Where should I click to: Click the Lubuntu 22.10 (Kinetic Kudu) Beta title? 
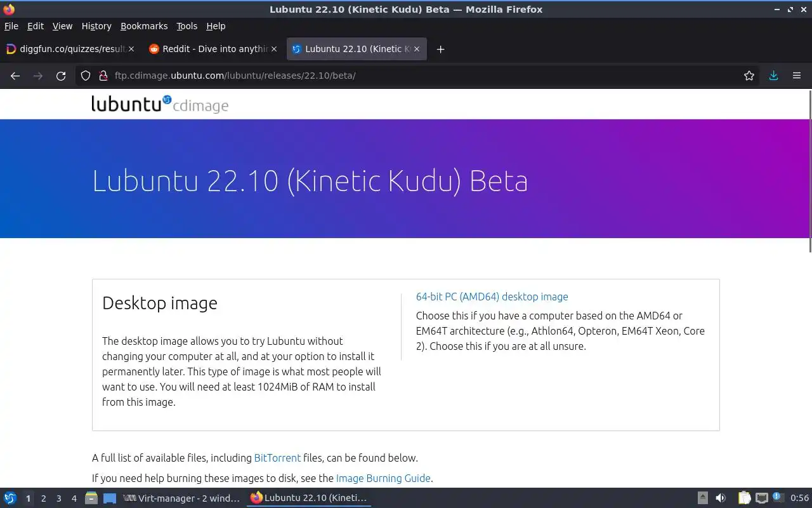click(x=310, y=180)
